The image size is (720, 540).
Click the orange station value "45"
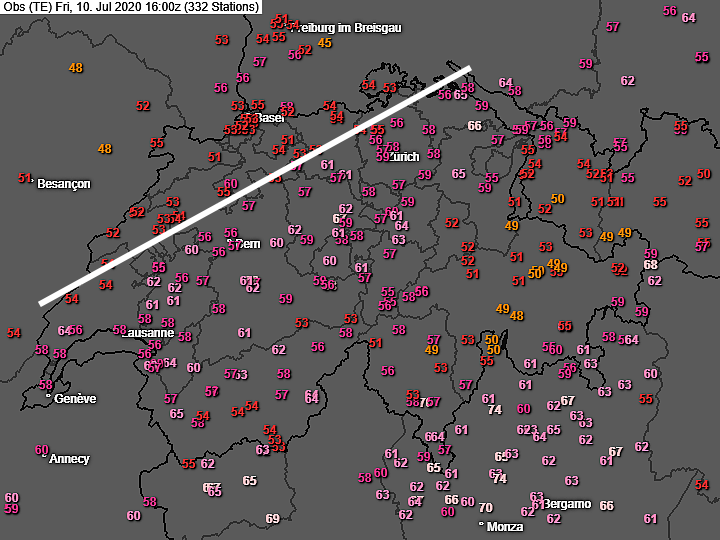[325, 43]
